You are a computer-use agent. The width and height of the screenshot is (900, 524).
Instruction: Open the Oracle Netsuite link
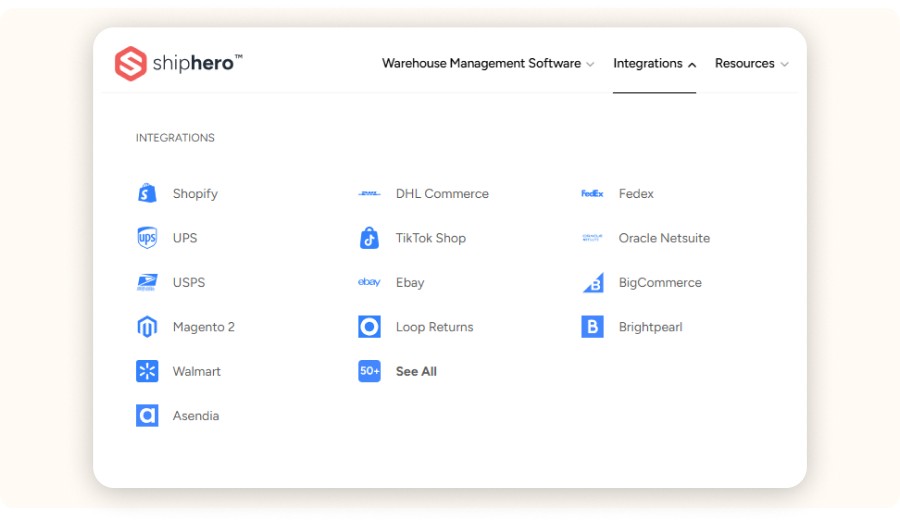pyautogui.click(x=664, y=238)
